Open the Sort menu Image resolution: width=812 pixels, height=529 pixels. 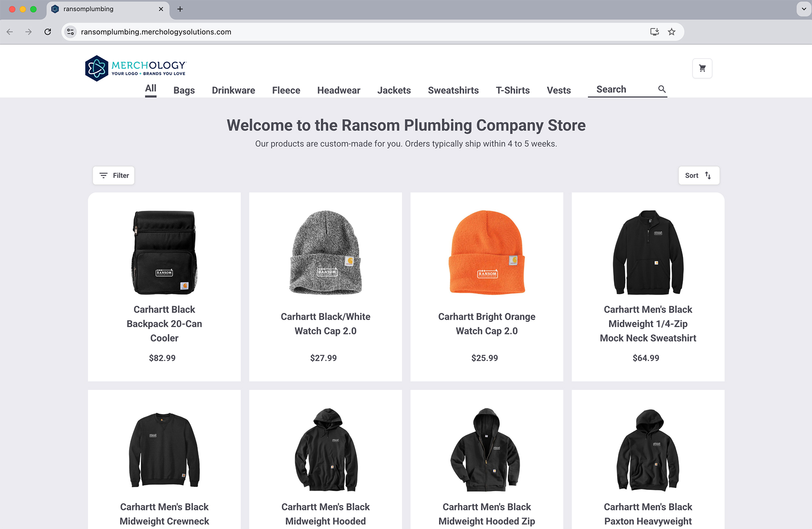699,176
